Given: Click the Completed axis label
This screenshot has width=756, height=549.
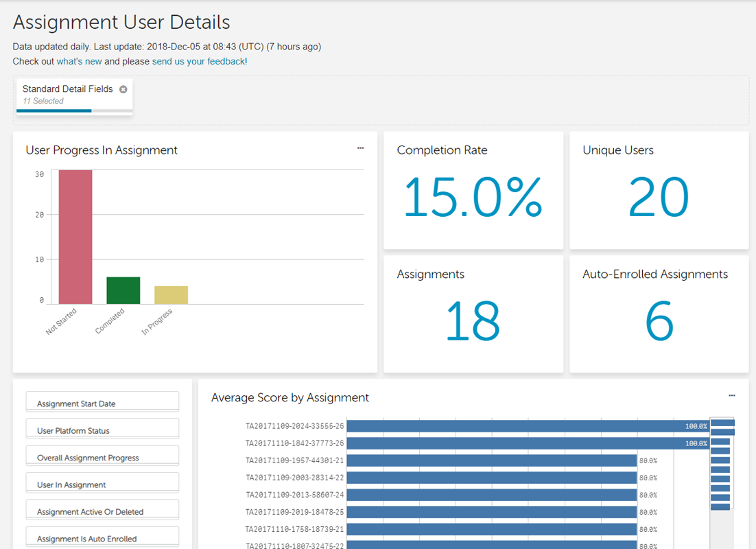Looking at the screenshot, I should click(x=110, y=320).
